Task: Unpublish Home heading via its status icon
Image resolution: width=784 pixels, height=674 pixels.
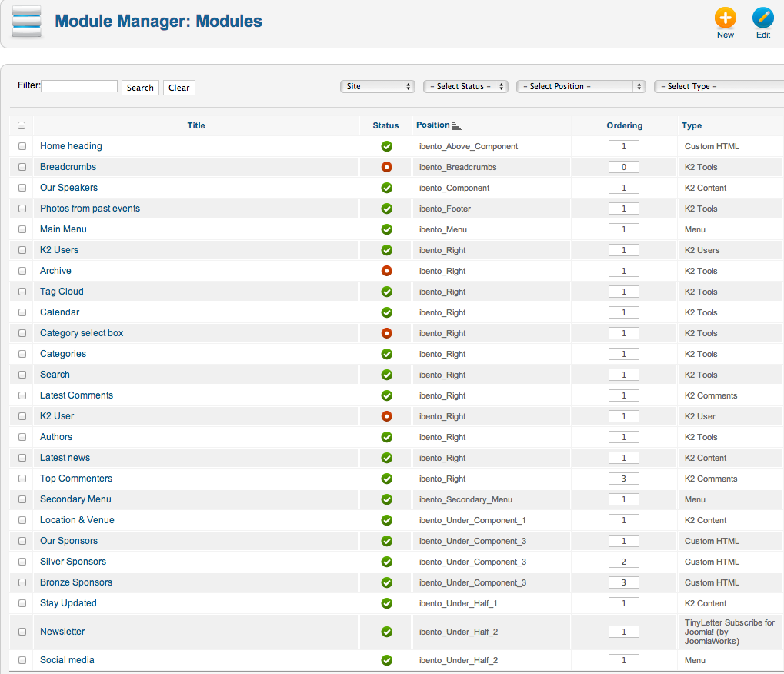Action: click(x=386, y=146)
